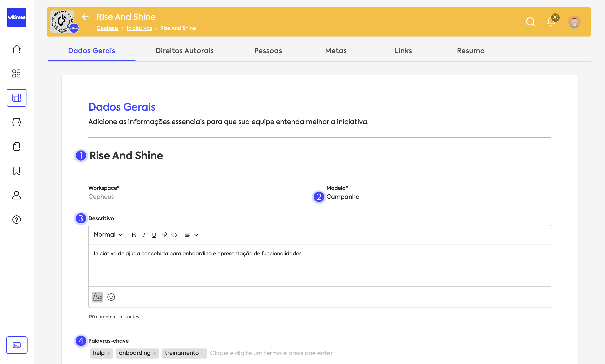Click the insert link icon
Viewport: 605px width, 364px height.
tap(164, 235)
